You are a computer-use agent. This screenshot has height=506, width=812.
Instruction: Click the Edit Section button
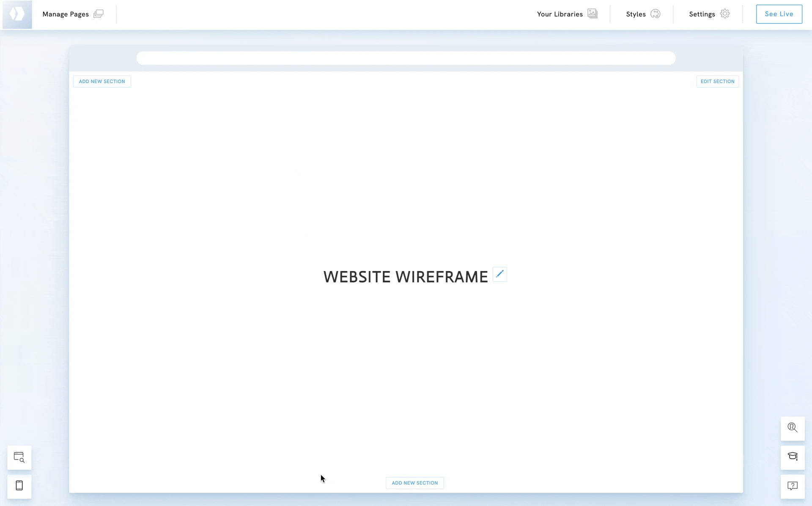pyautogui.click(x=717, y=81)
